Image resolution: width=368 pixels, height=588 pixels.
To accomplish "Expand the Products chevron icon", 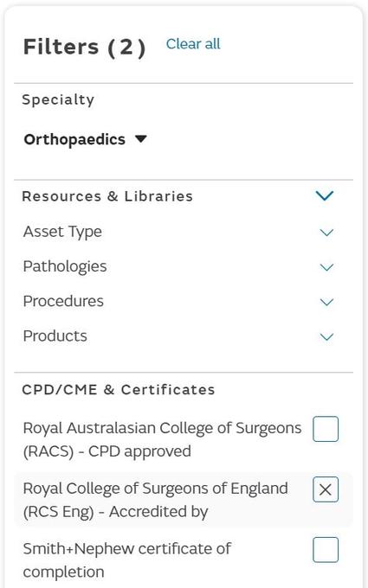I will [326, 336].
